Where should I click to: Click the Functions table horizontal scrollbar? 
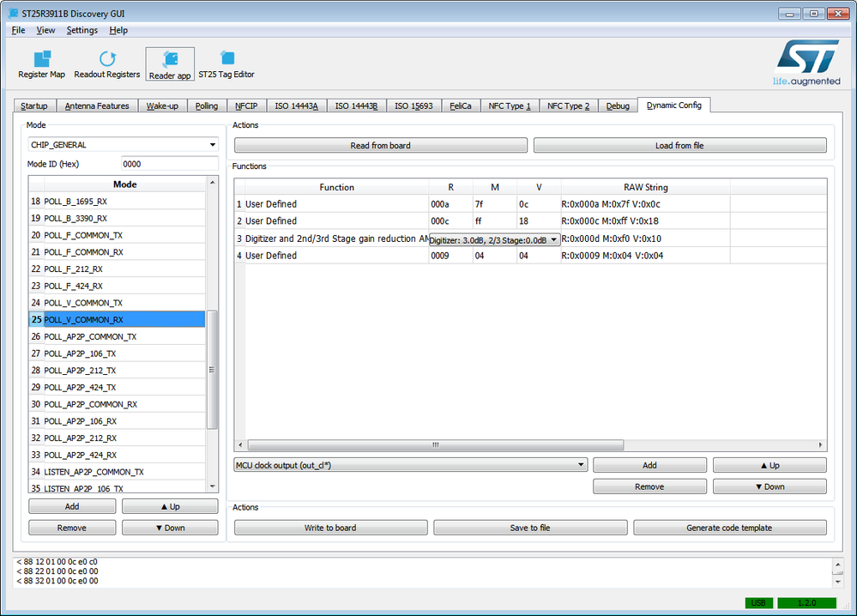click(x=436, y=445)
